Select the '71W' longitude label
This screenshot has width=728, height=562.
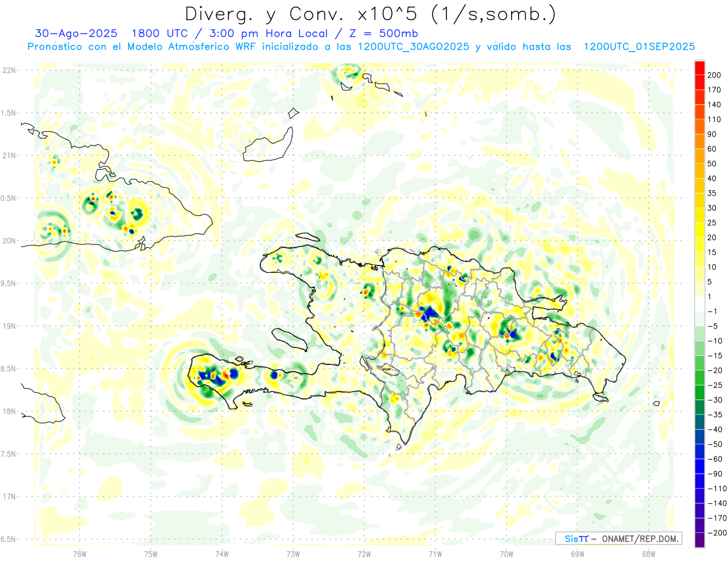click(435, 554)
